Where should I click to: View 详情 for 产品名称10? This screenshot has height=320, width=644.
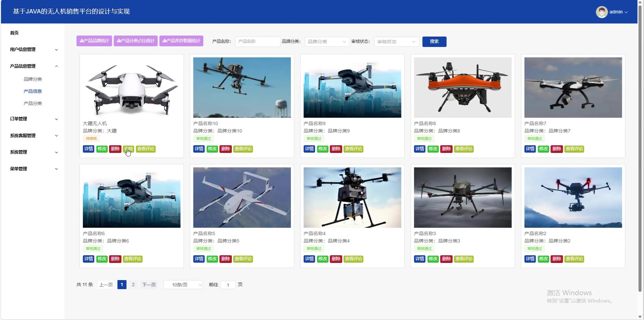[x=199, y=149]
